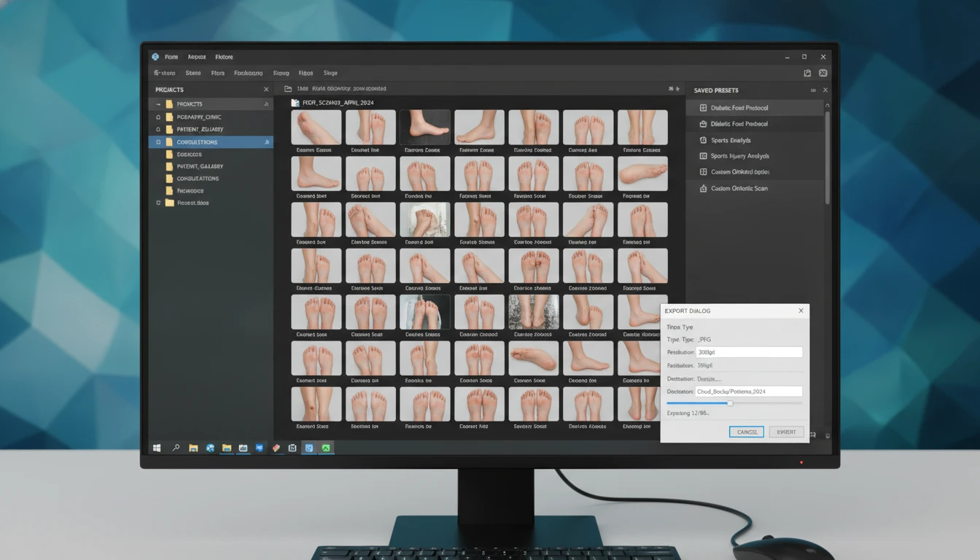Expand the Recent folder node at tree bottom

tap(158, 203)
